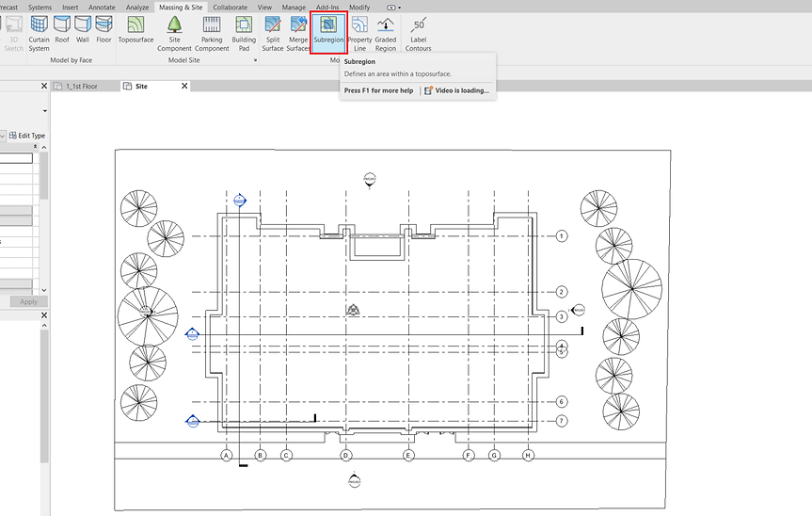Select the blue section marker at top
Screen dimensions: 812x516
click(240, 200)
